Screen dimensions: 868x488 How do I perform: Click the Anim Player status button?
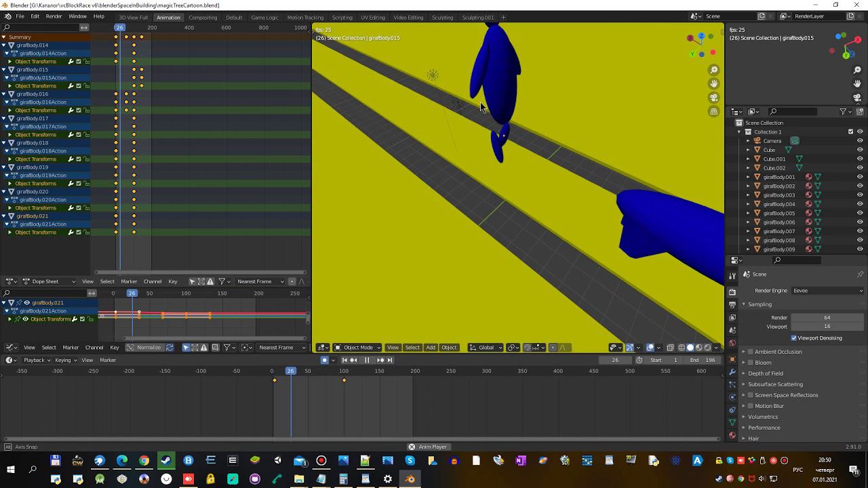tap(428, 447)
